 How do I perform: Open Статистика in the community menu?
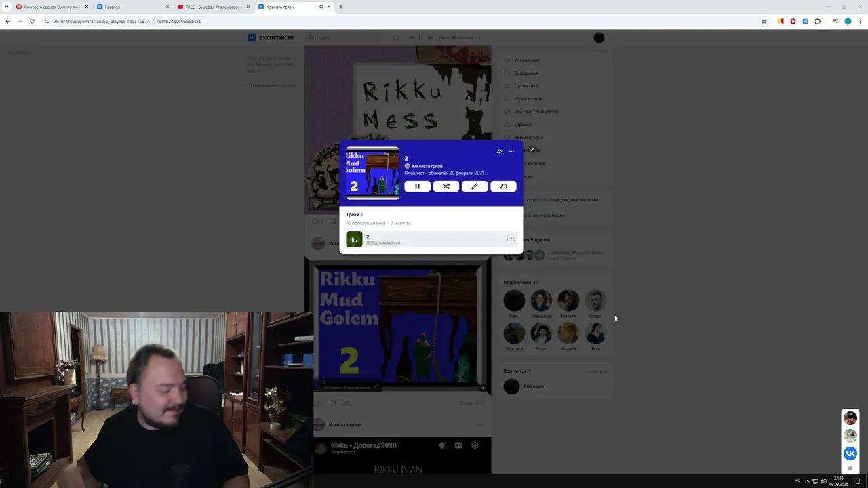[526, 86]
